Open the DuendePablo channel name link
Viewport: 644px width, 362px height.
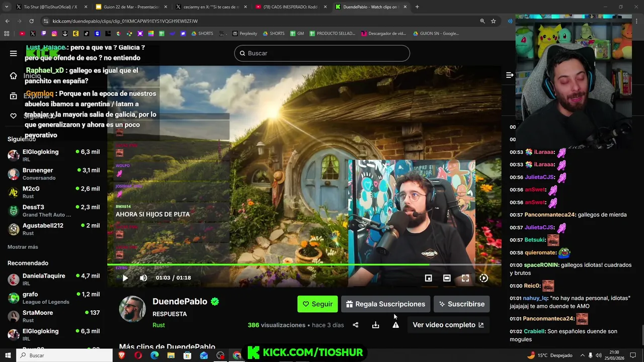tap(180, 301)
